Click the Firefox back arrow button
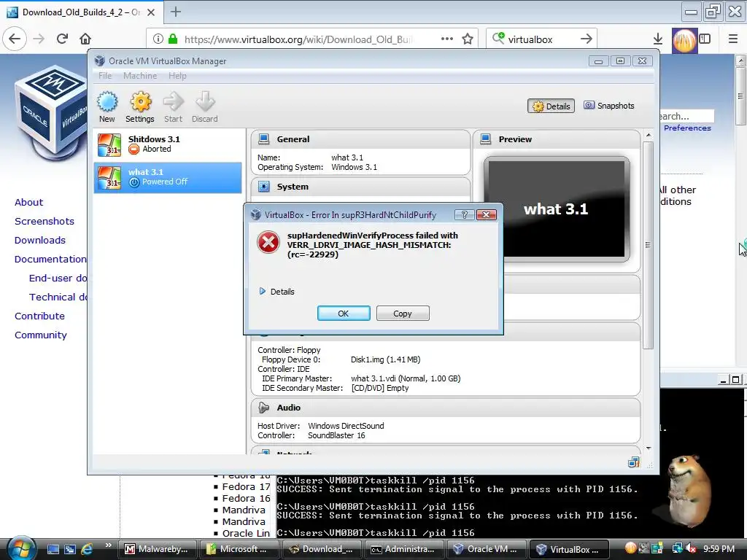Viewport: 747px width, 560px height. [x=15, y=39]
